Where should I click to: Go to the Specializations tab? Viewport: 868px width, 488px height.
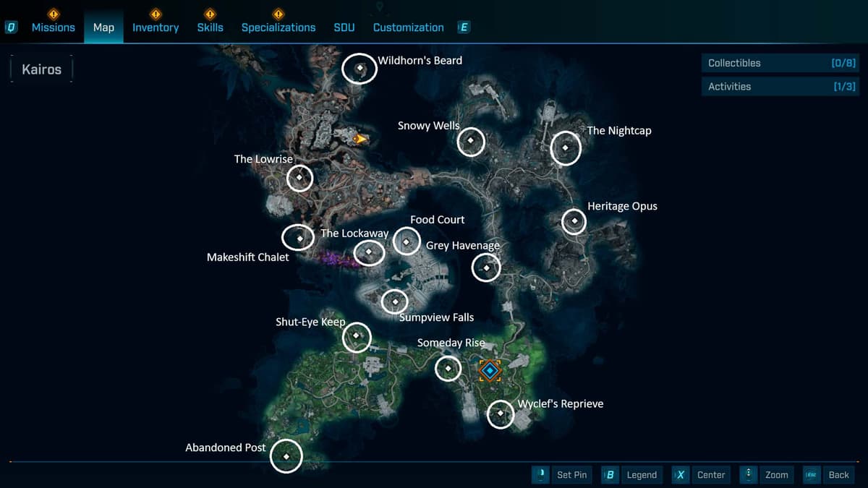click(278, 27)
